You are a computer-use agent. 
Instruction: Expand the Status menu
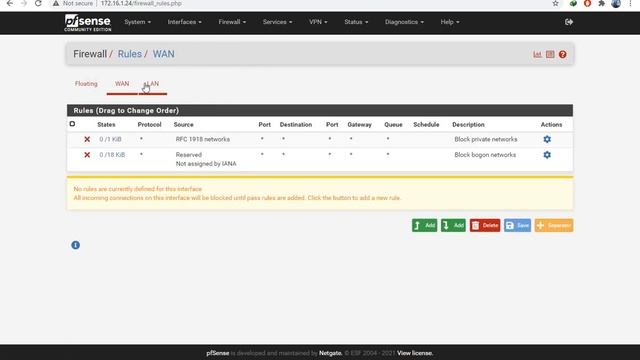click(x=356, y=22)
